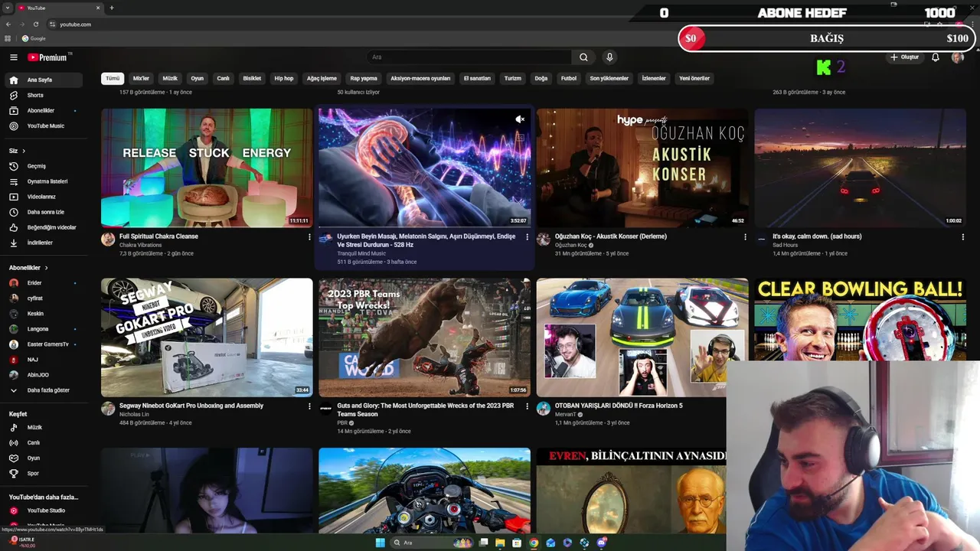Open YouTube Music from upper sidebar
Screen dimensions: 980x551
tap(44, 126)
